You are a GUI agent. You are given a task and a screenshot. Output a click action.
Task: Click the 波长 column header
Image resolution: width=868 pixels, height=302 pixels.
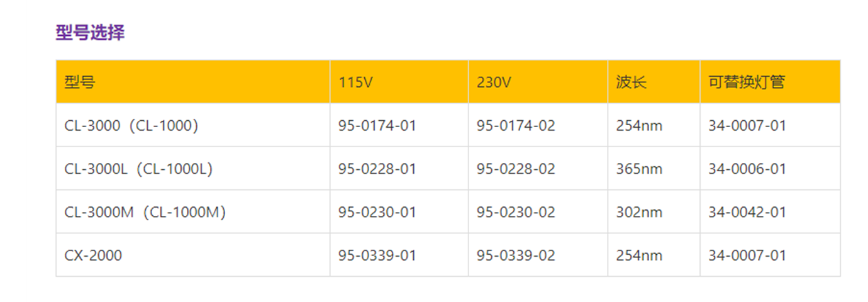[x=631, y=82]
